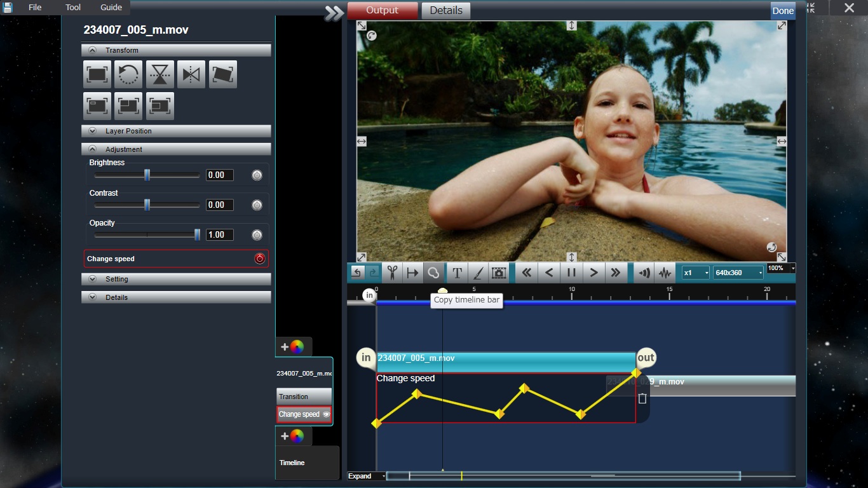Click the rotate handle at preview bottom-right
The image size is (868, 488).
click(771, 247)
